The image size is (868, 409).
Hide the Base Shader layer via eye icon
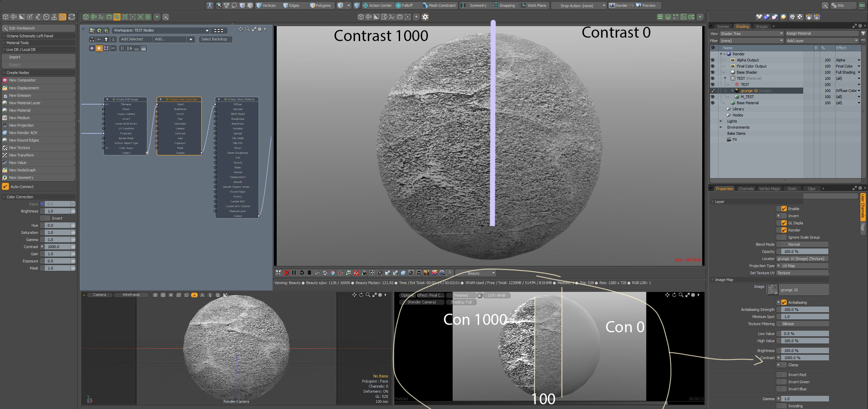tap(712, 72)
